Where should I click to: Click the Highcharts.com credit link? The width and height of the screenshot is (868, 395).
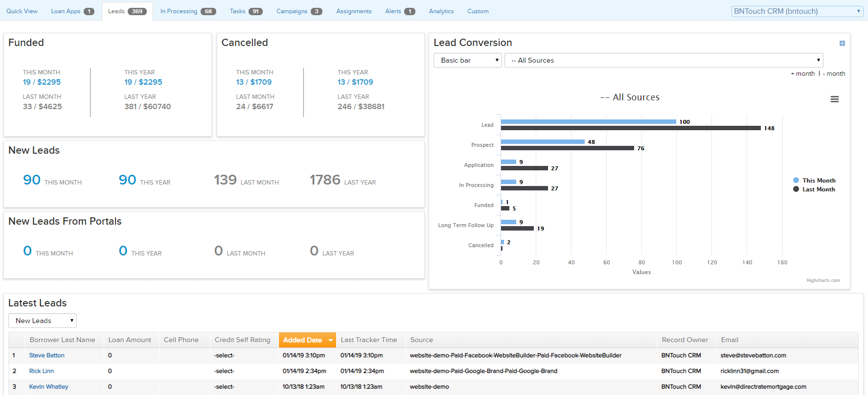coord(823,280)
